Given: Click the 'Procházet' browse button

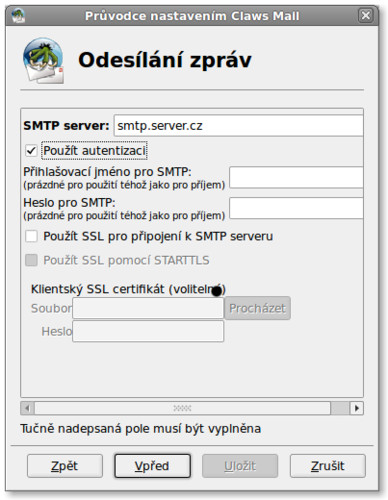Looking at the screenshot, I should click(x=257, y=308).
